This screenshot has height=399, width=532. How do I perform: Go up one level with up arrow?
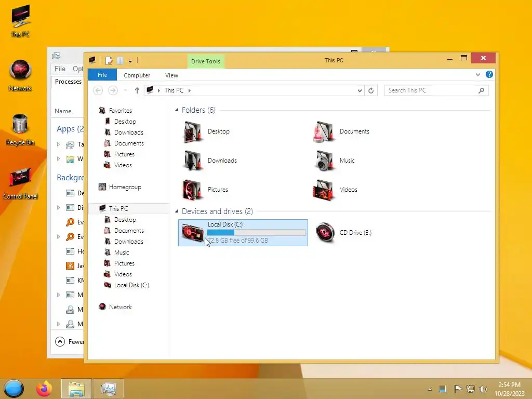[137, 90]
